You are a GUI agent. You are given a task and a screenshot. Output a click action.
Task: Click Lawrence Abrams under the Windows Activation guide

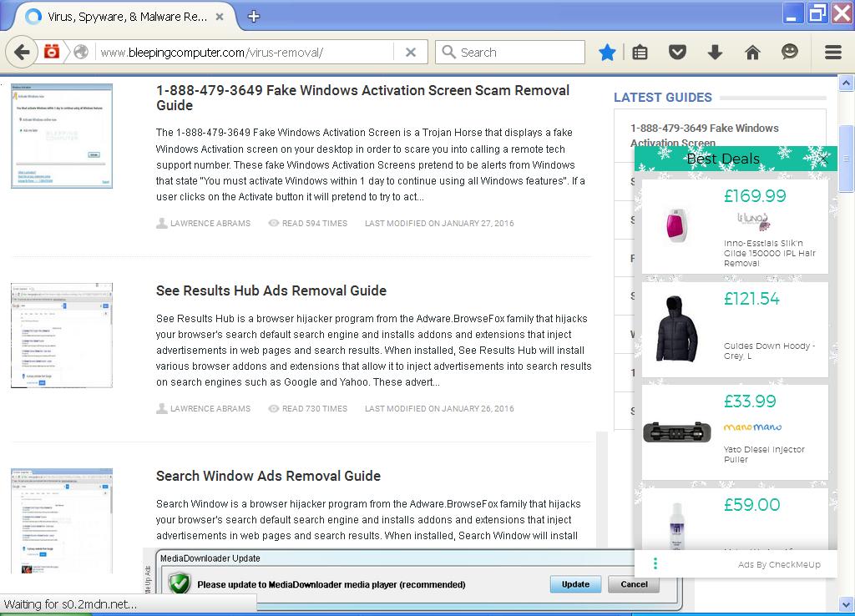pos(210,223)
